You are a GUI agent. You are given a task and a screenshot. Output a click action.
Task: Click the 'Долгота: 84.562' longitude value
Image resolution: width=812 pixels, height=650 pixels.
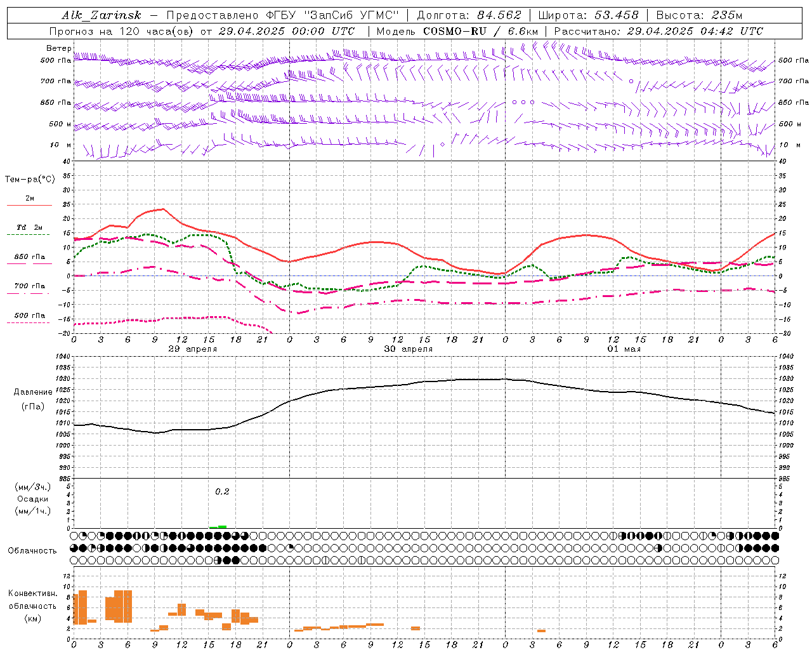click(x=469, y=16)
